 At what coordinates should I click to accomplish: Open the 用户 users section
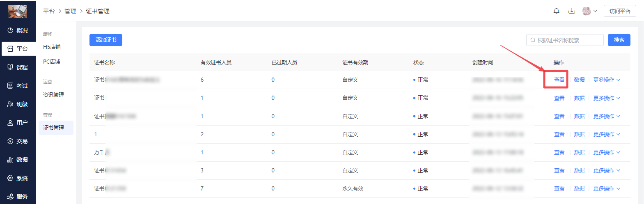pyautogui.click(x=18, y=123)
